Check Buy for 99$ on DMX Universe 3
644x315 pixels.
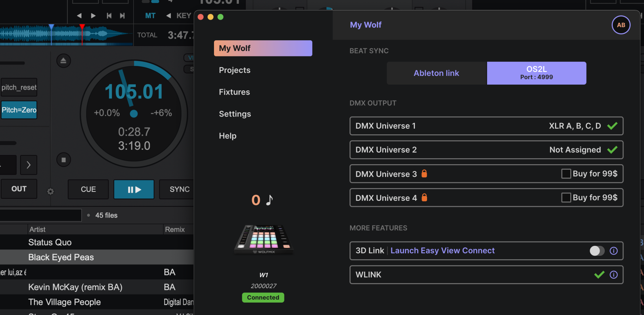pos(566,174)
